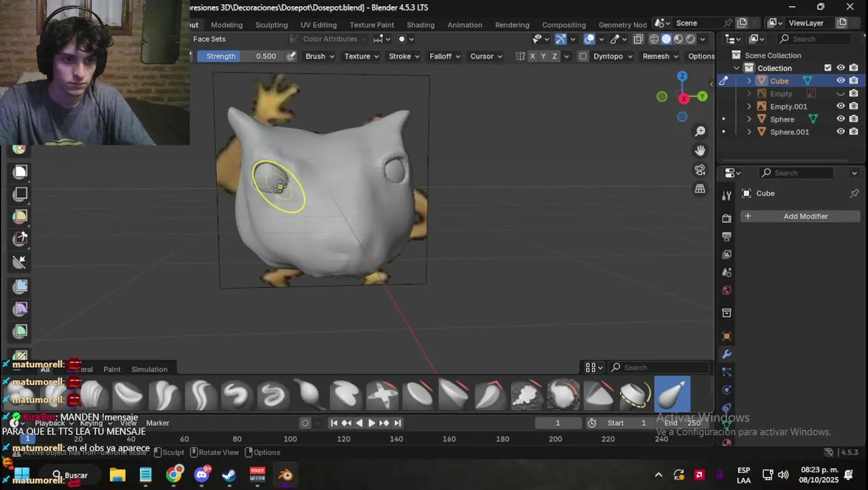
Task: Click the pressure sensitivity icon beside Strength
Action: click(291, 56)
